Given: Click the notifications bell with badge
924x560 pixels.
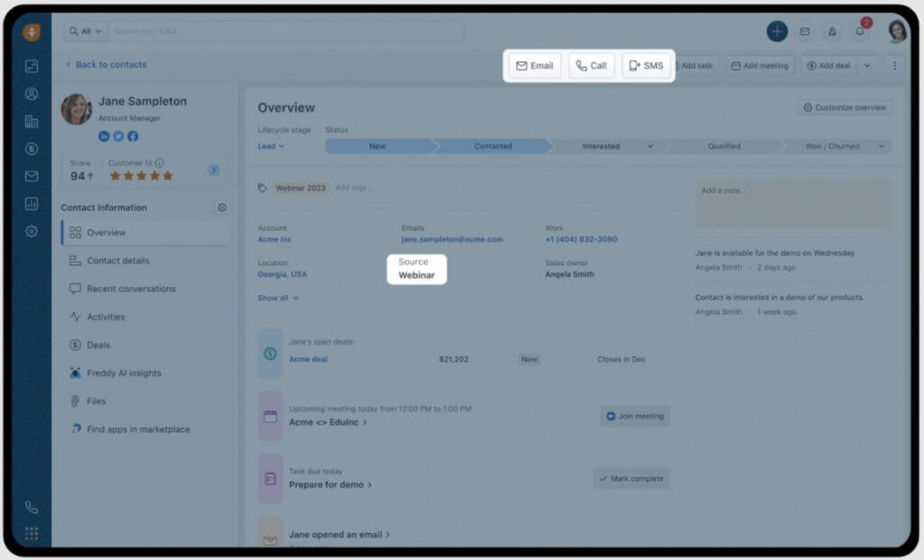Looking at the screenshot, I should 859,31.
